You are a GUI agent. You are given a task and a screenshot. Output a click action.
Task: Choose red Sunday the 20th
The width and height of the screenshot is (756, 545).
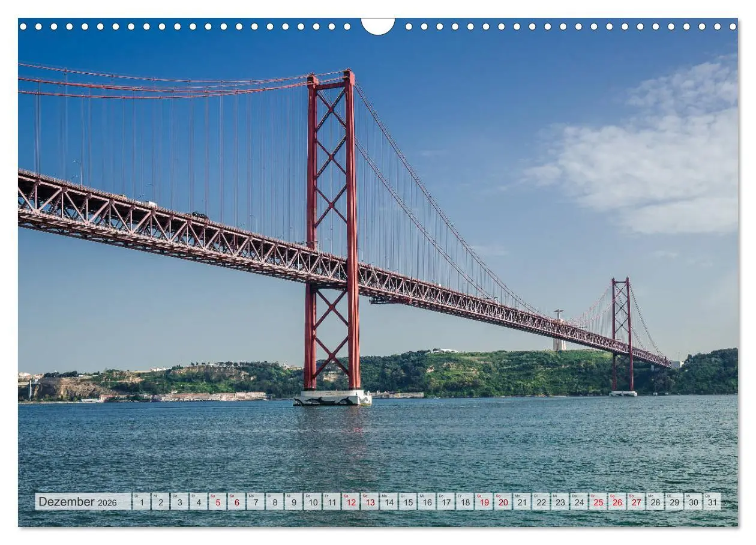pos(502,502)
